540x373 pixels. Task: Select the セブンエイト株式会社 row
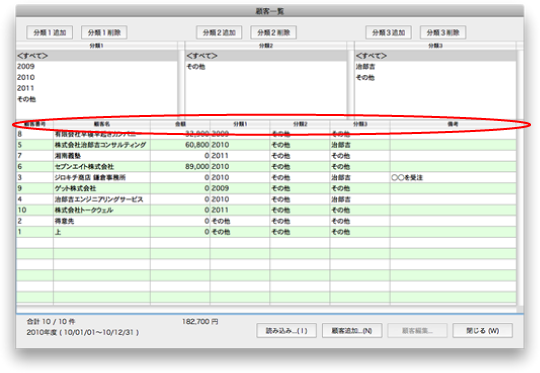[x=266, y=167]
